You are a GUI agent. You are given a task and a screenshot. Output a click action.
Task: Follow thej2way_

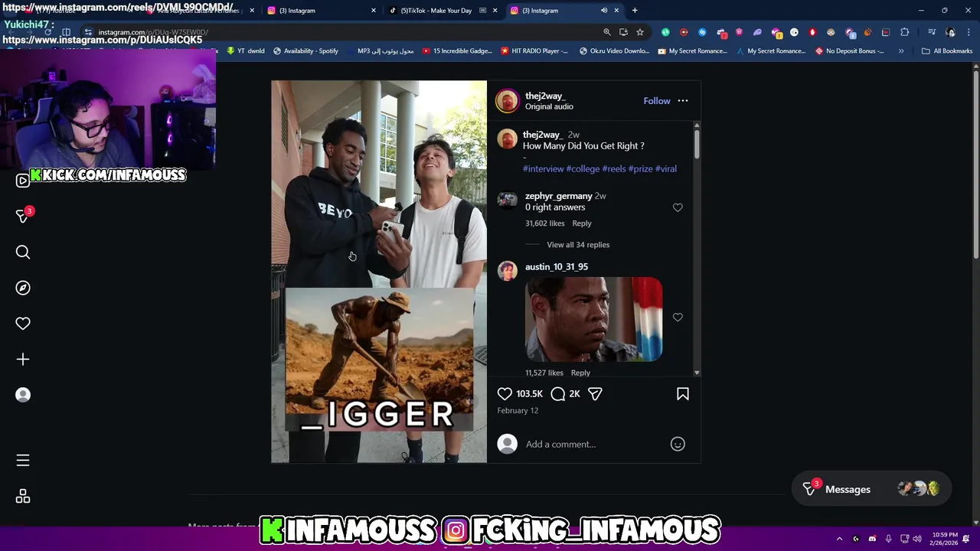point(657,101)
